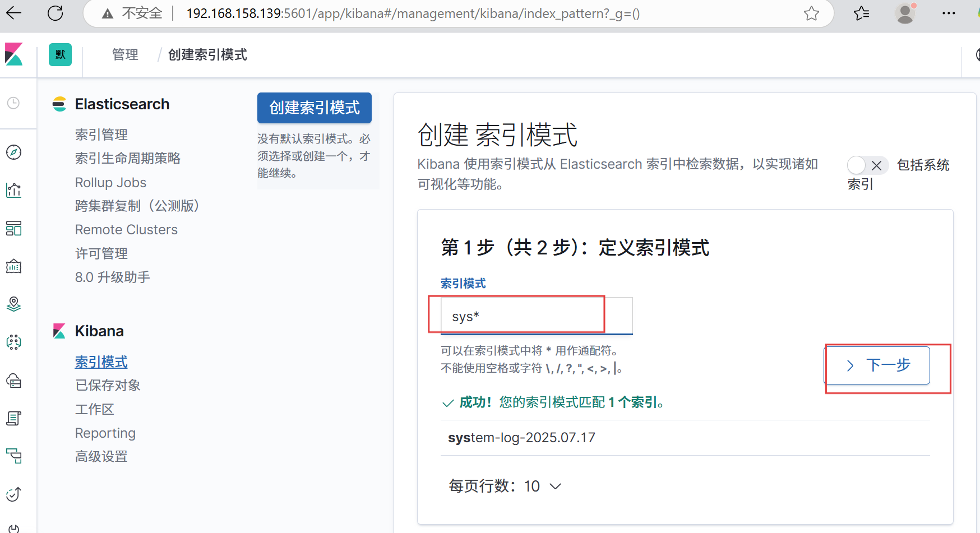Click index pattern input containing sys*

(537, 316)
